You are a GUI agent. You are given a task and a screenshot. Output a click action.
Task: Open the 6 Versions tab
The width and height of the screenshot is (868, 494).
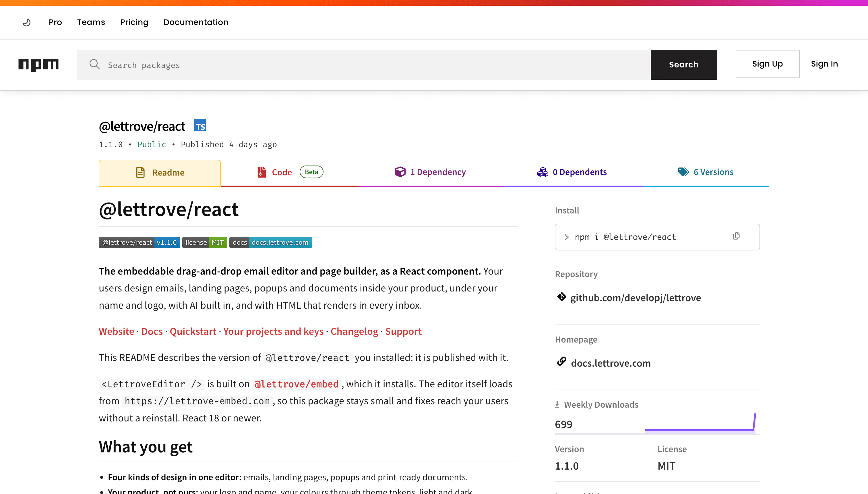click(706, 172)
